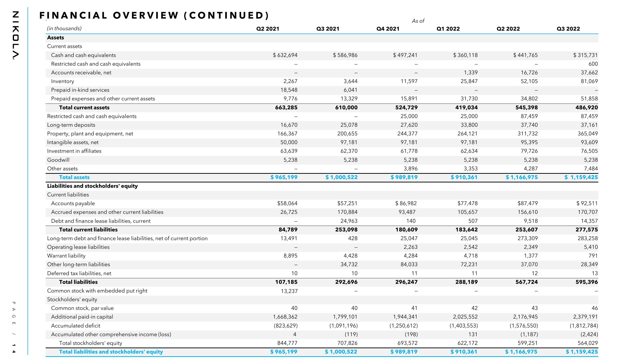Image resolution: width=644 pixels, height=362 pixels.
Task: Click the '37,662' accounts receivable value
Action: pos(589,72)
